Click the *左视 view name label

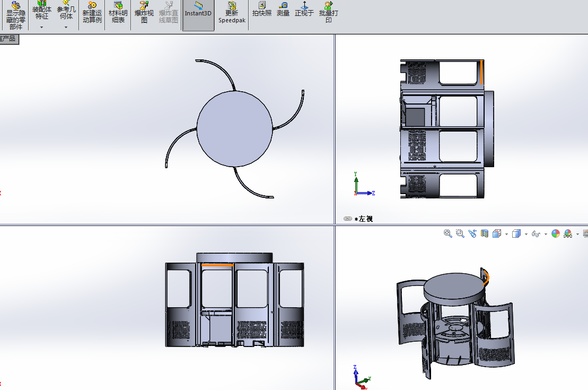pos(363,219)
